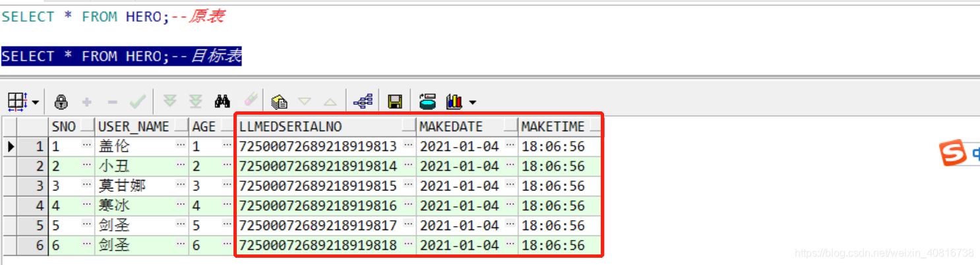Click the ellipsis button beside 小丑
This screenshot has height=265, width=980.
click(x=181, y=166)
